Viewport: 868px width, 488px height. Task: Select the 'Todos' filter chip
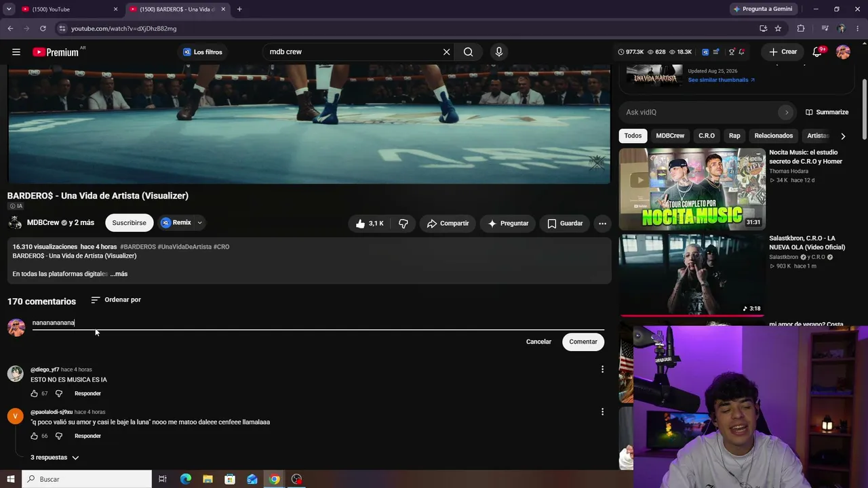click(x=633, y=136)
